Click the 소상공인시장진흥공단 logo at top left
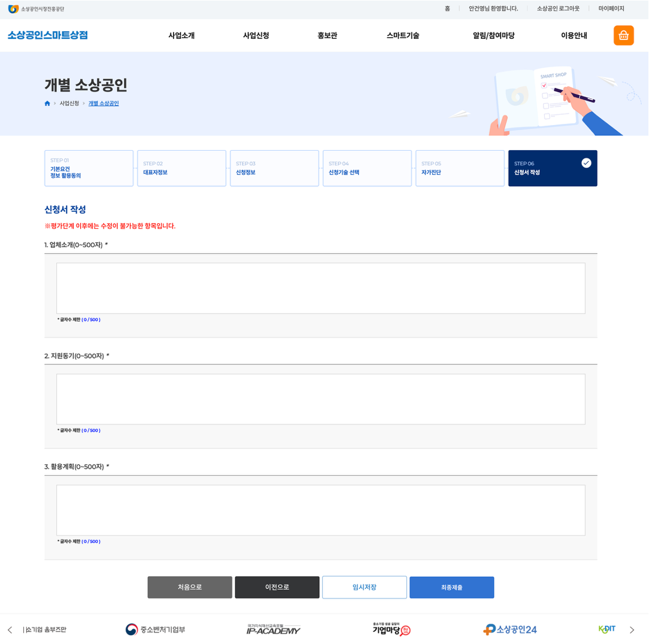649x644 pixels. [36, 9]
